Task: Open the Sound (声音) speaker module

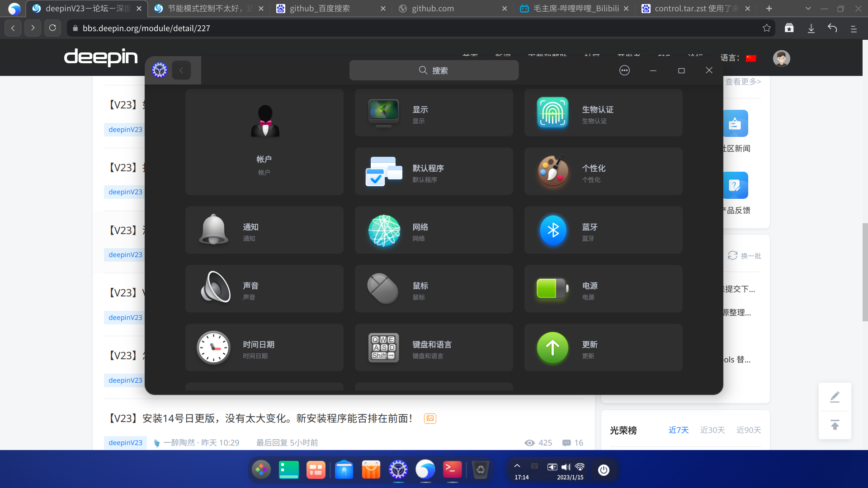Action: point(264,289)
